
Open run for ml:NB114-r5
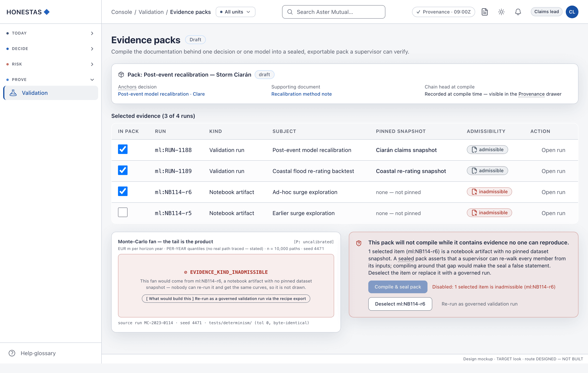click(553, 213)
